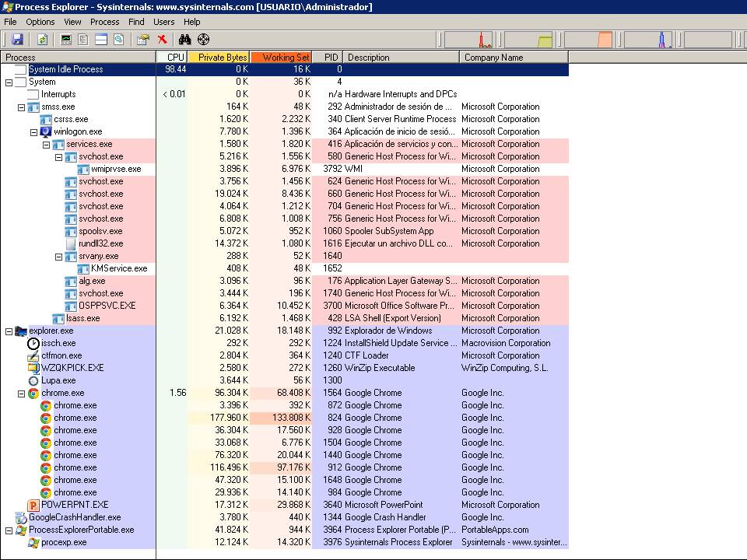Click the orange physical memory mini graph
The image size is (747, 560).
tap(588, 40)
